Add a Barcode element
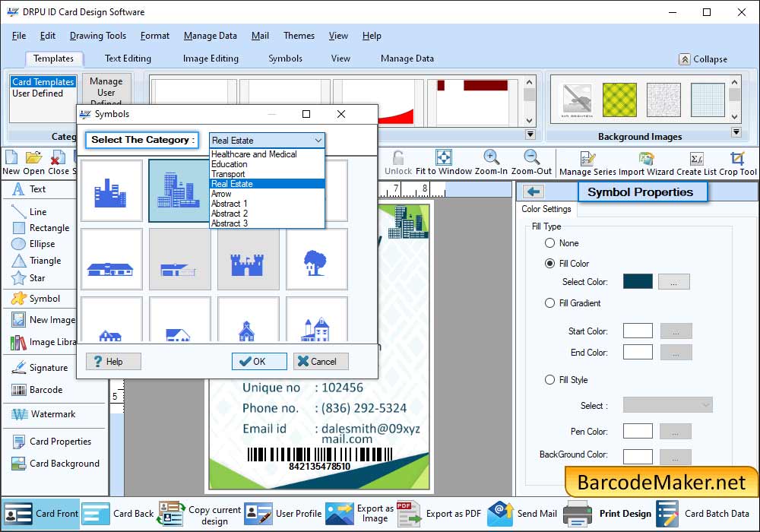This screenshot has width=760, height=532. [36, 390]
